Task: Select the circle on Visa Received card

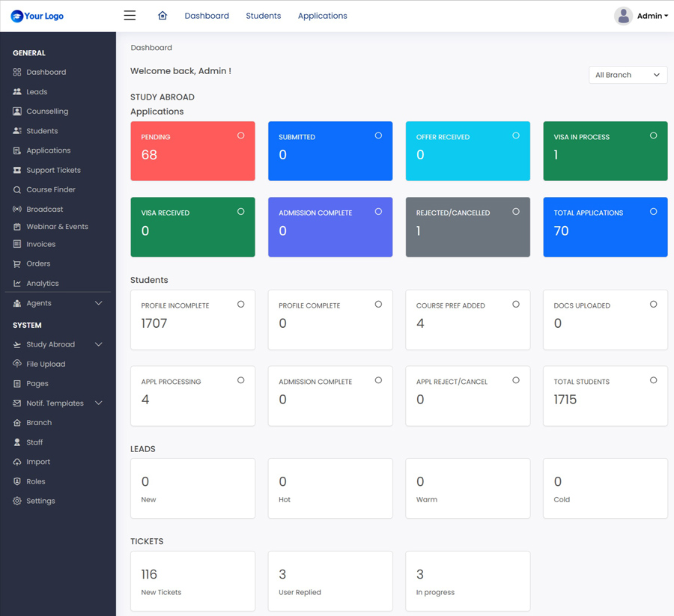Action: 240,211
